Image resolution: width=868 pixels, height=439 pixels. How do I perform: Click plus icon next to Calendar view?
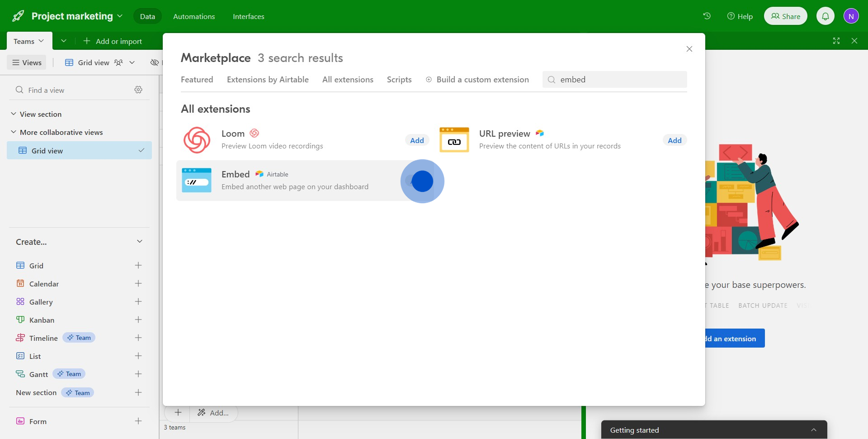tap(138, 284)
